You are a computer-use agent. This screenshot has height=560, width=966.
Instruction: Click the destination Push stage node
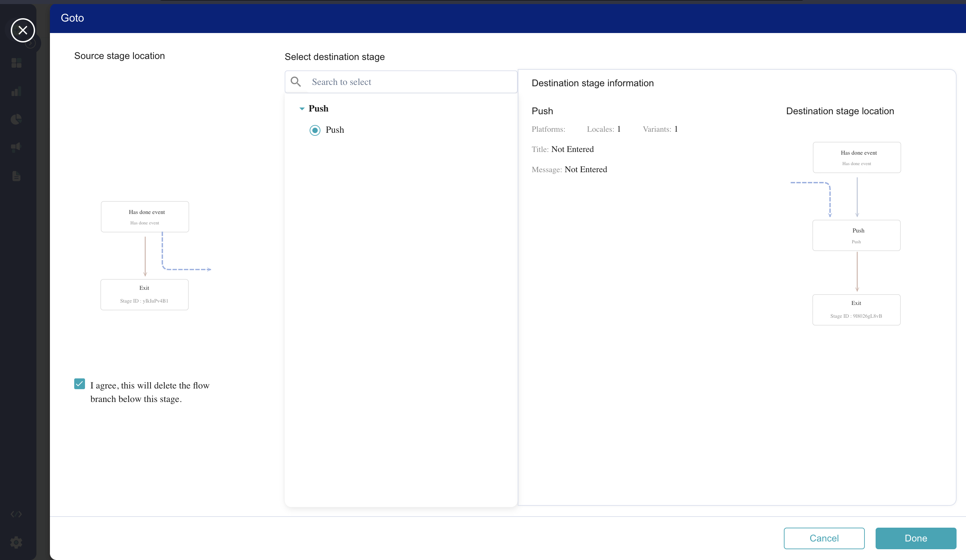[x=856, y=235]
